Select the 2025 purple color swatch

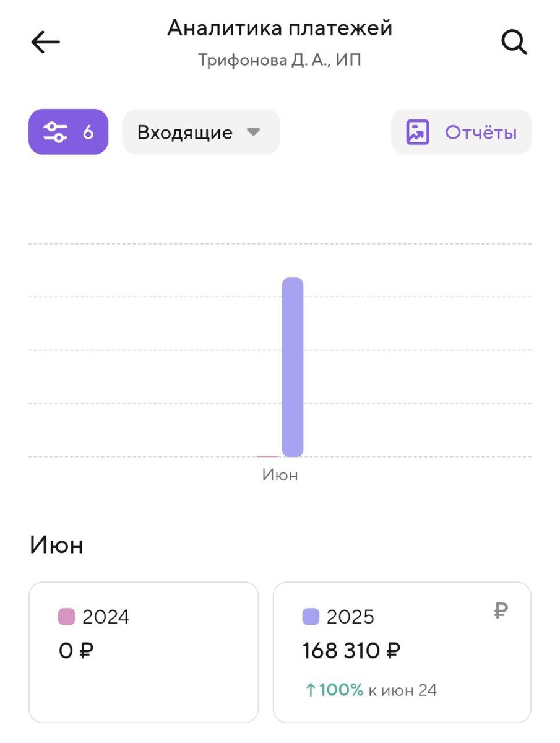pos(311,617)
